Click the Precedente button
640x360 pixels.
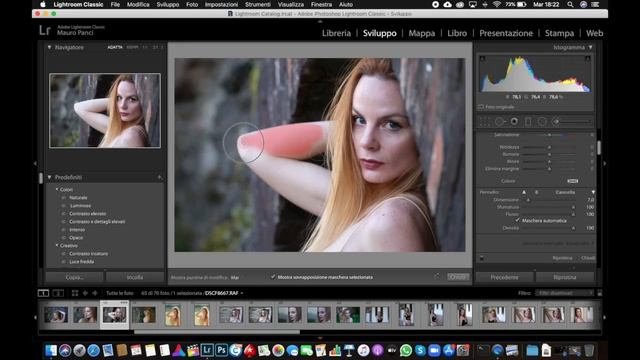pos(504,277)
